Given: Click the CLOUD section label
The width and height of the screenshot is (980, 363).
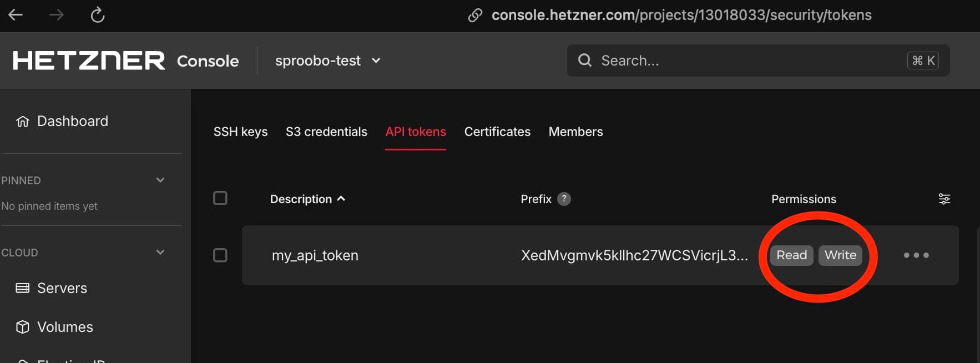Looking at the screenshot, I should [x=19, y=253].
